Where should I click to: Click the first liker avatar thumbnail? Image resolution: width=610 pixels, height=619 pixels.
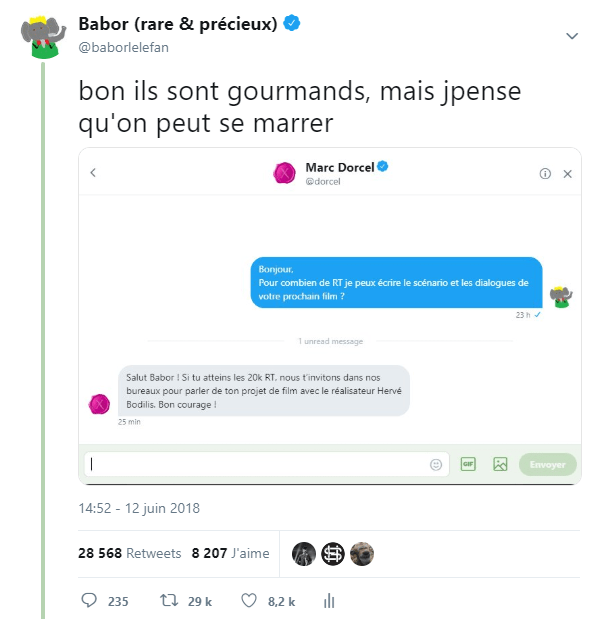tap(304, 553)
